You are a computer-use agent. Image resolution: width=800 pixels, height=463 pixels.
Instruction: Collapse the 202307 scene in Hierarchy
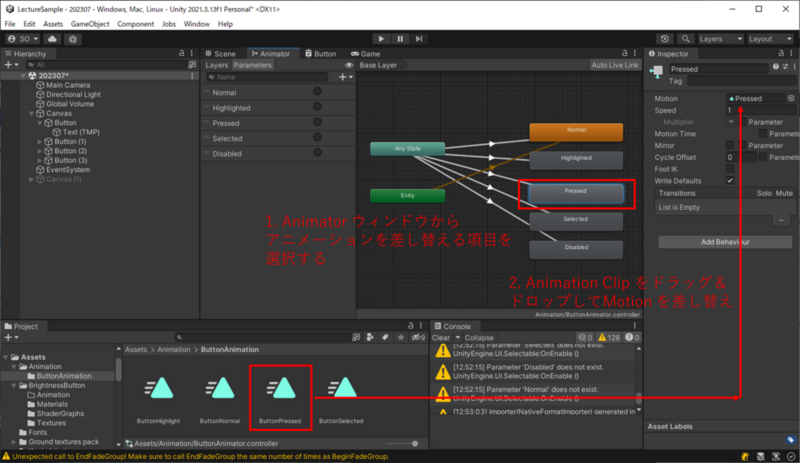click(23, 76)
